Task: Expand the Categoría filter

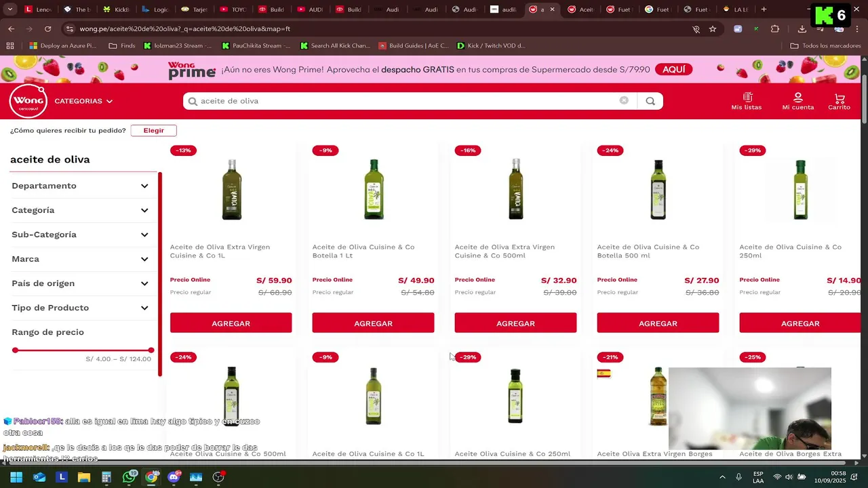Action: 80,210
